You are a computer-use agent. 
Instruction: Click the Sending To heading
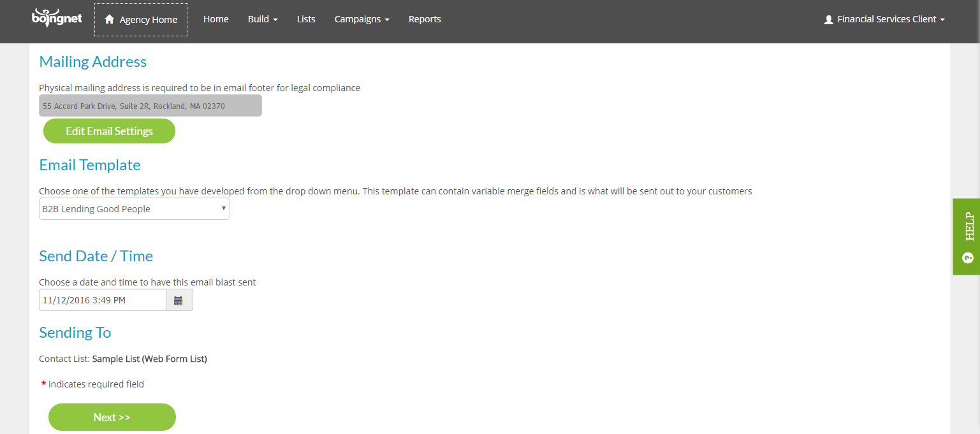pos(75,333)
